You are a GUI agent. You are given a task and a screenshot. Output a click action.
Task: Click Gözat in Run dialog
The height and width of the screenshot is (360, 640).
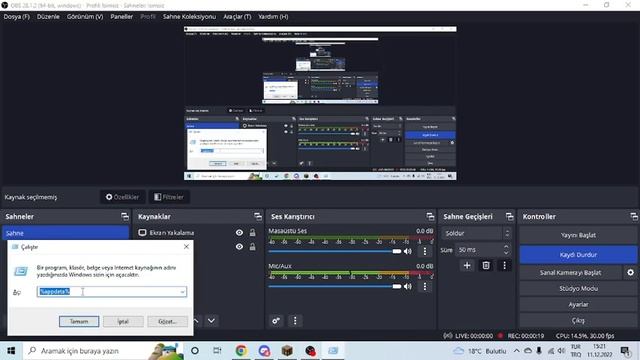[x=167, y=322]
